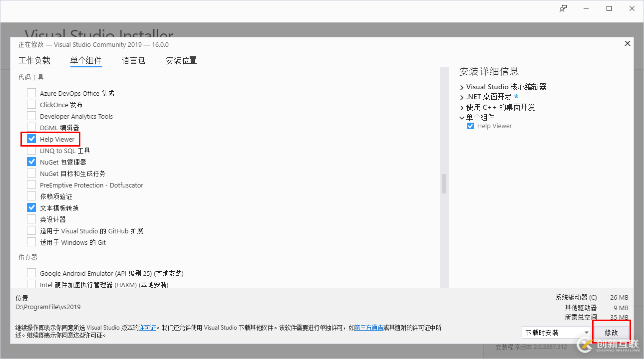Select the 单个组件 tab
The height and width of the screenshot is (359, 644).
tap(86, 60)
